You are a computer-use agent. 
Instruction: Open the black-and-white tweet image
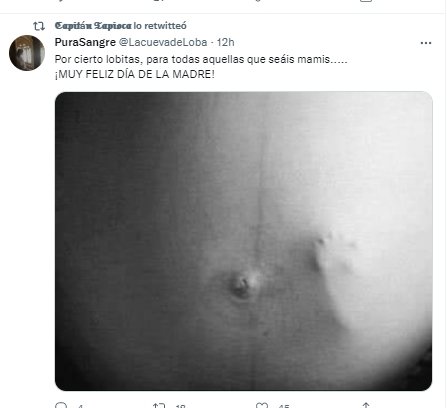(243, 241)
